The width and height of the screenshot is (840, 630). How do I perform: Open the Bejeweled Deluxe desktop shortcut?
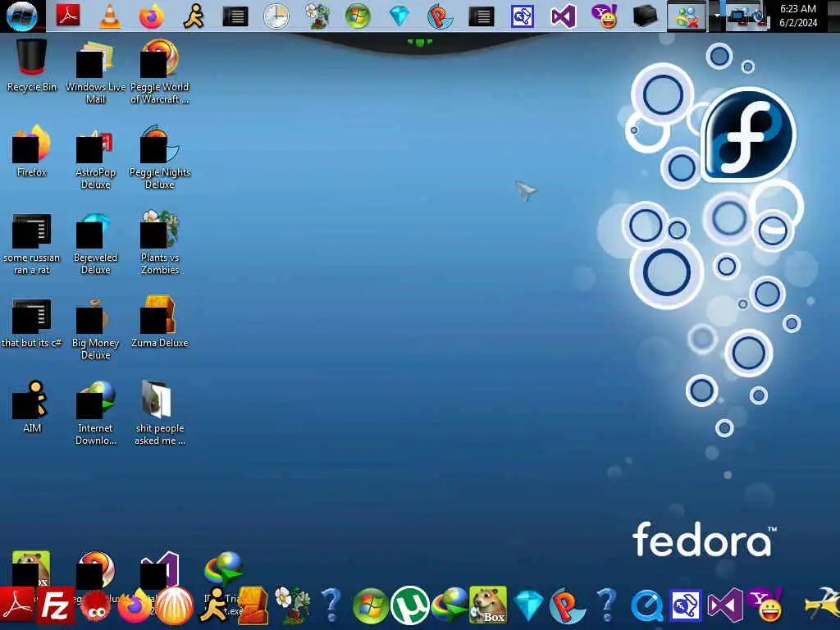(x=95, y=244)
